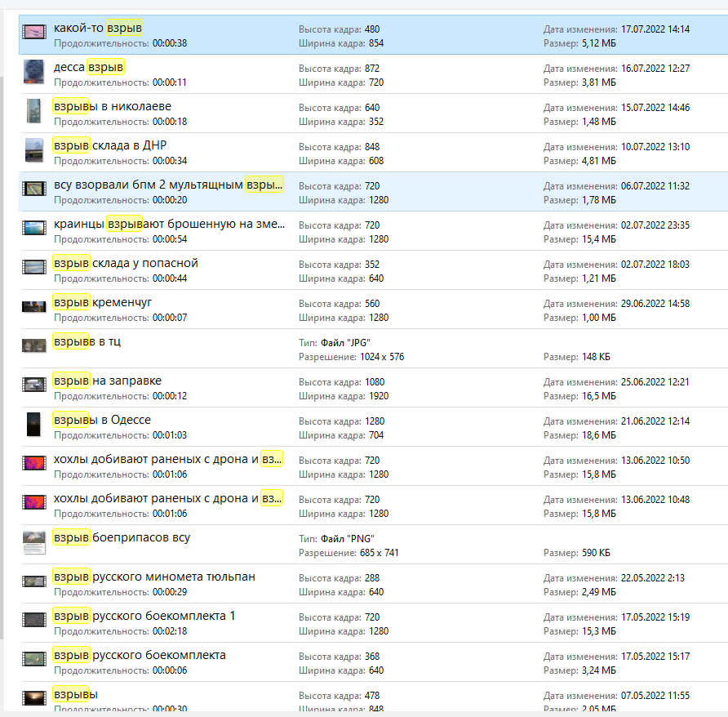
Task: Select the thumbnail of 'какой-то взрыв' video
Action: [x=34, y=32]
